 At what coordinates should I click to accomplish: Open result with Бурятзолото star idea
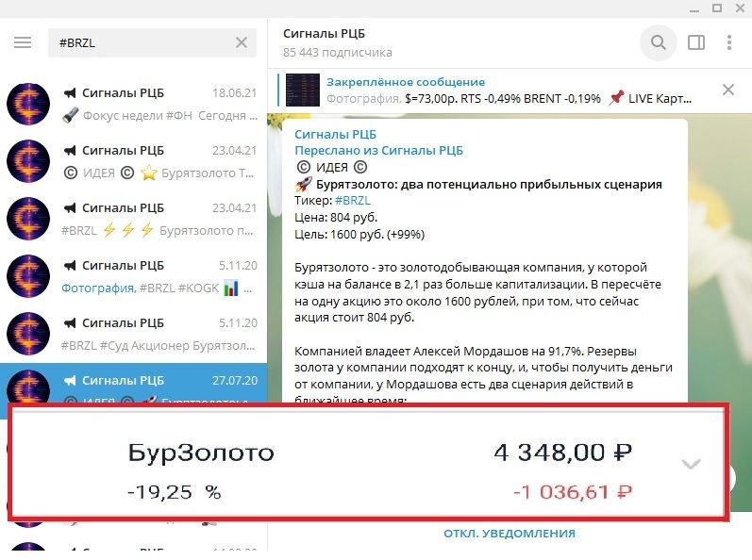pos(133,161)
